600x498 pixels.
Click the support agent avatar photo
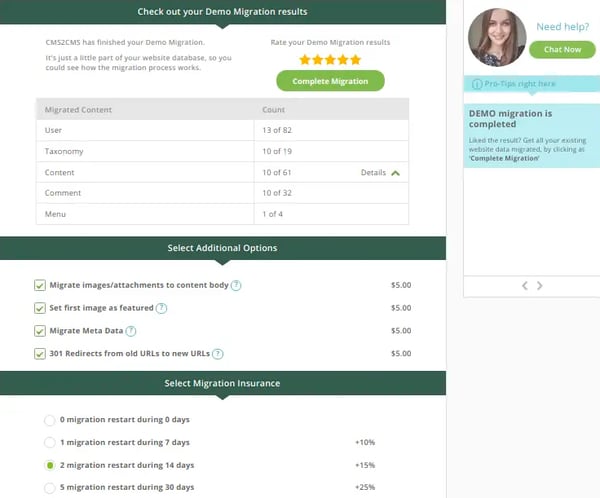496,37
